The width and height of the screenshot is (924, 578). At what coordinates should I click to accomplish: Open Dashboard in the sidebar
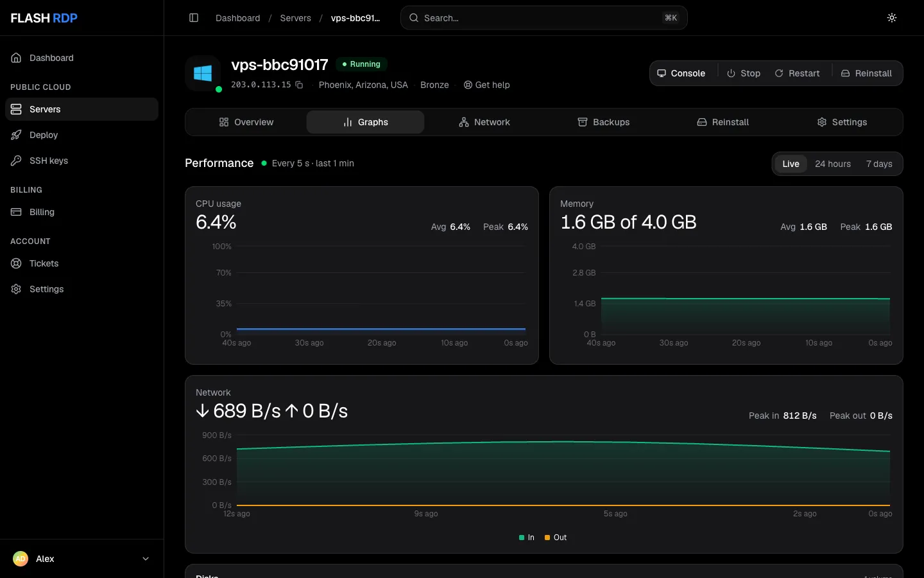81,58
